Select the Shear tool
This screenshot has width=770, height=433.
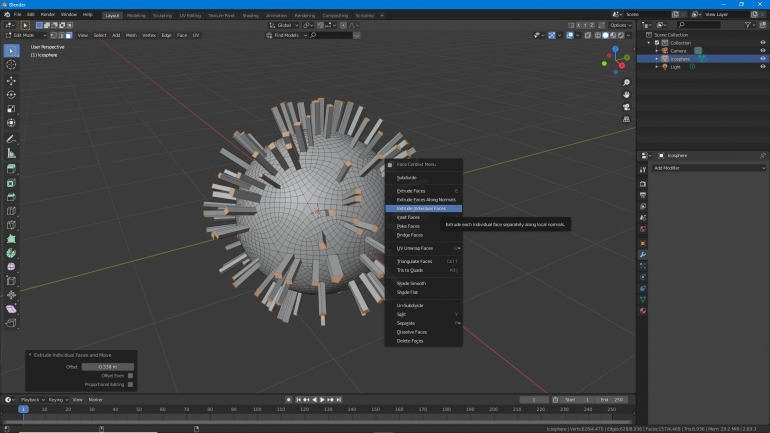point(11,309)
